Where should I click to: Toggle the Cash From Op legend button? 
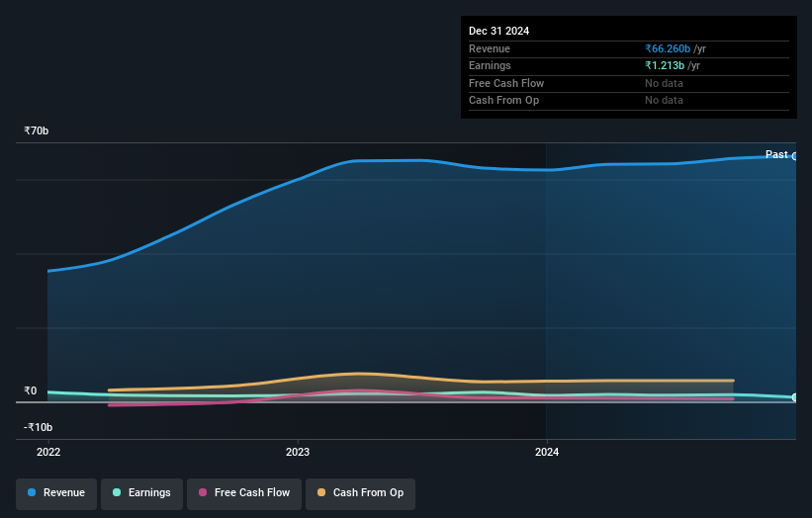point(360,493)
